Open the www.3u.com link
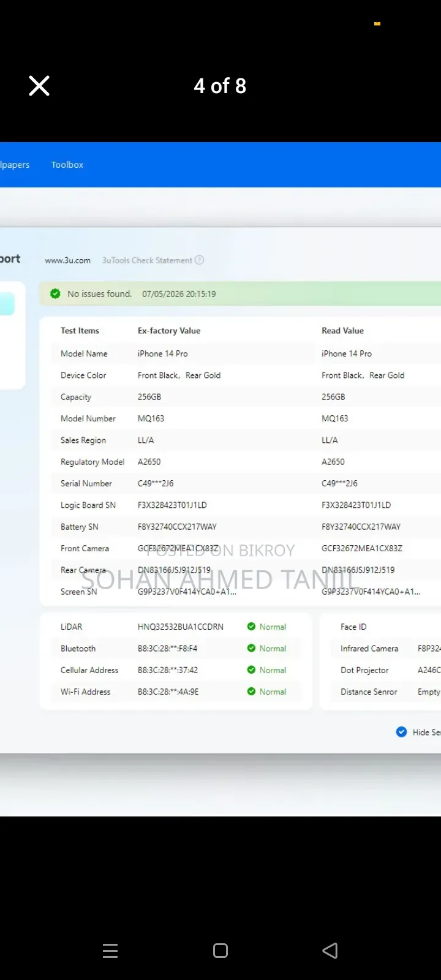Viewport: 441px width, 980px height. pyautogui.click(x=67, y=260)
